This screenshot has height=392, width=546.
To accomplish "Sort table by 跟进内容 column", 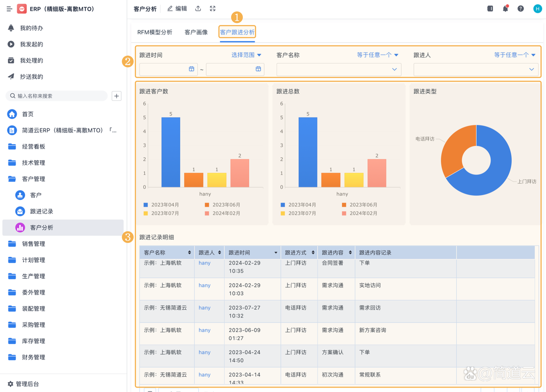I will click(x=350, y=252).
